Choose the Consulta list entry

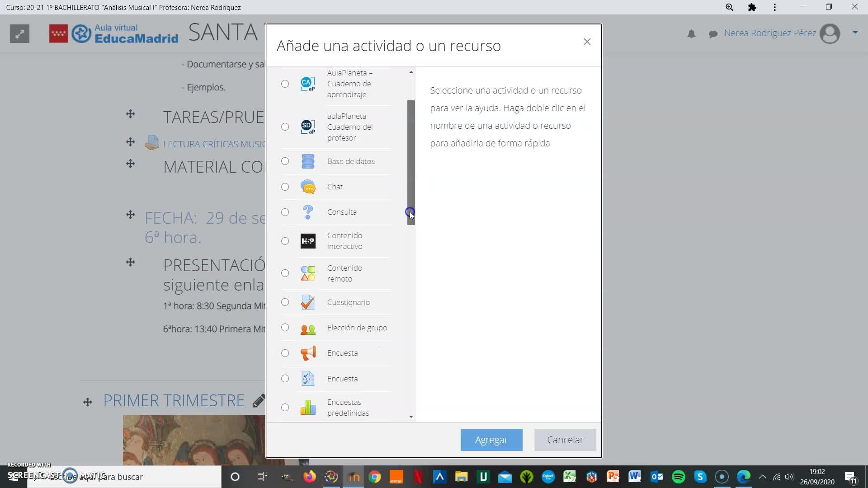pos(342,212)
